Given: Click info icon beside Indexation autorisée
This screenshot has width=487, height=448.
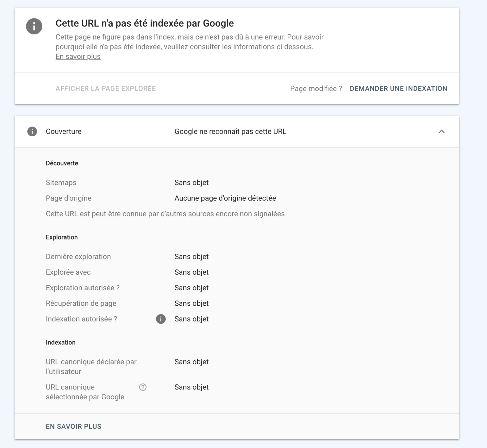Looking at the screenshot, I should (x=161, y=319).
